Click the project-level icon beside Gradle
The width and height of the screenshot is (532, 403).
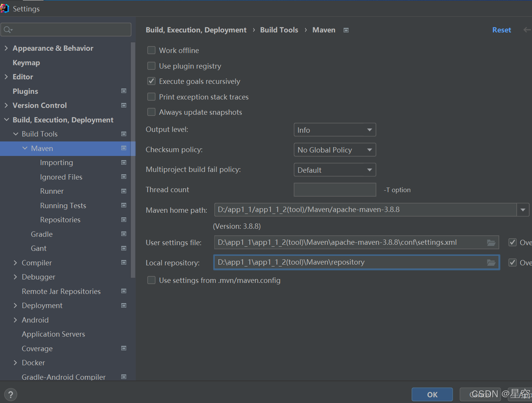click(124, 234)
